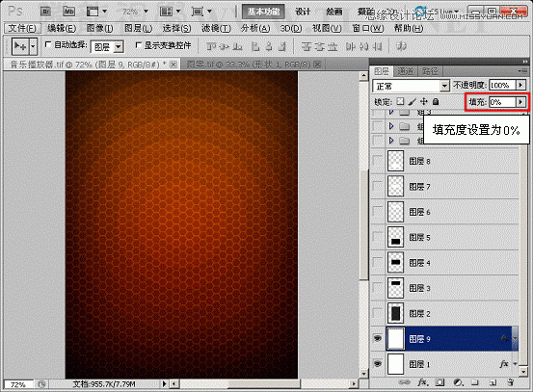This screenshot has height=392, width=533.
Task: Create a new fill or adjustment layer
Action: (x=458, y=382)
